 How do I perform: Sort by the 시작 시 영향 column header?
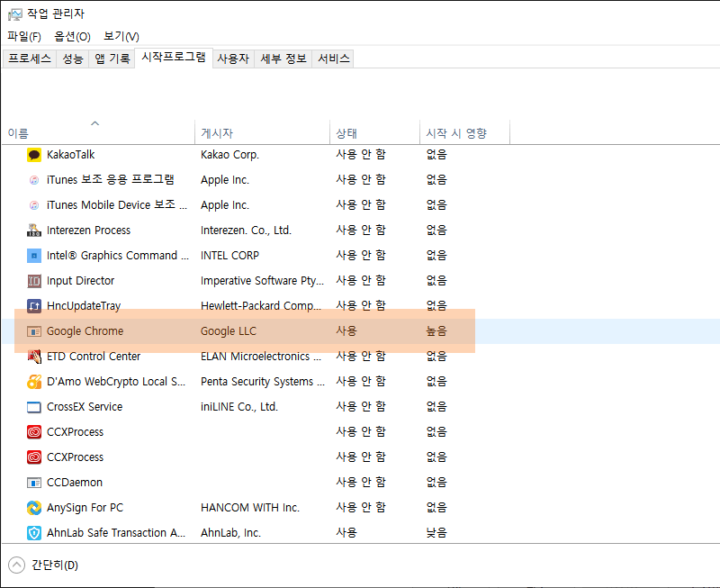[x=464, y=132]
